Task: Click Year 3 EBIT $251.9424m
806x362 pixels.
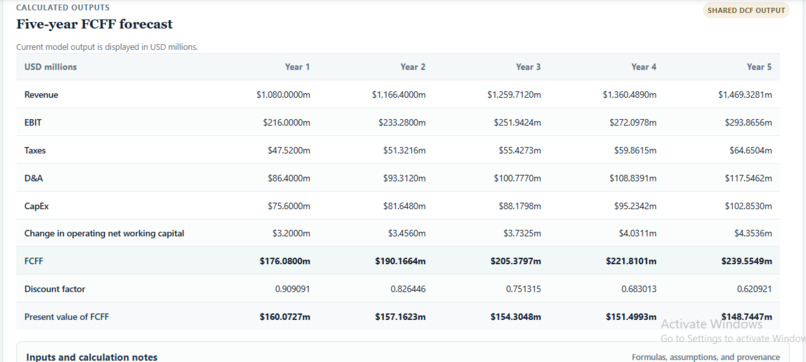Action: (x=518, y=123)
